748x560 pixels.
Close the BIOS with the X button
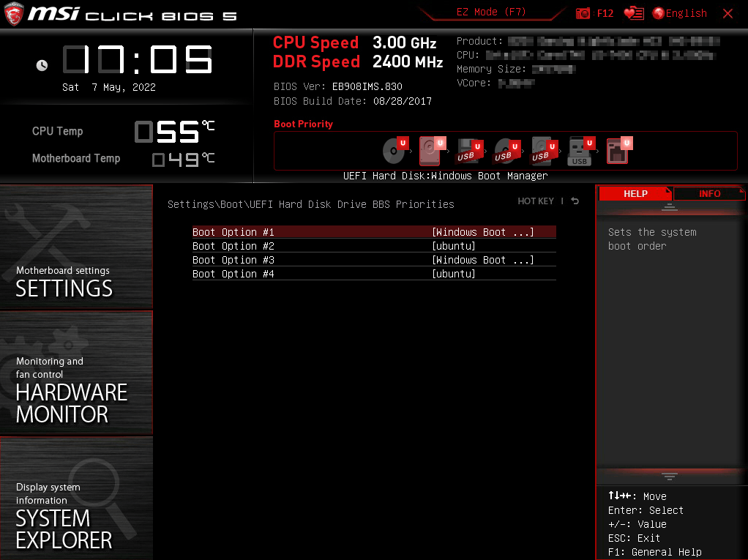pyautogui.click(x=728, y=13)
